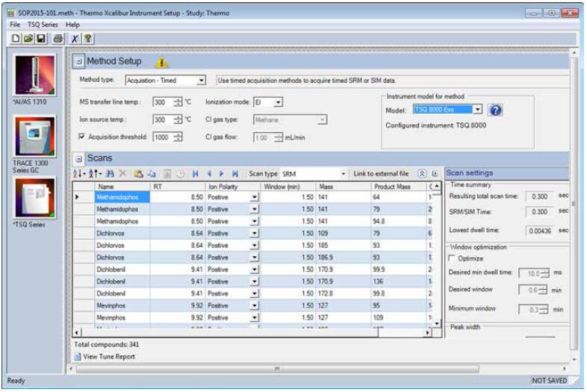587x392 pixels.
Task: Toggle the Acquisition threshold checkbox
Action: point(83,137)
